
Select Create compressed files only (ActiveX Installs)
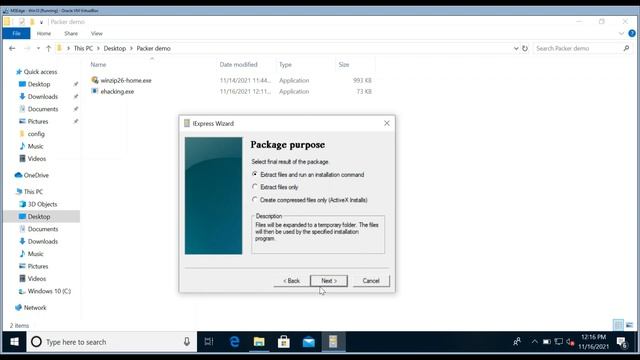click(x=310, y=200)
